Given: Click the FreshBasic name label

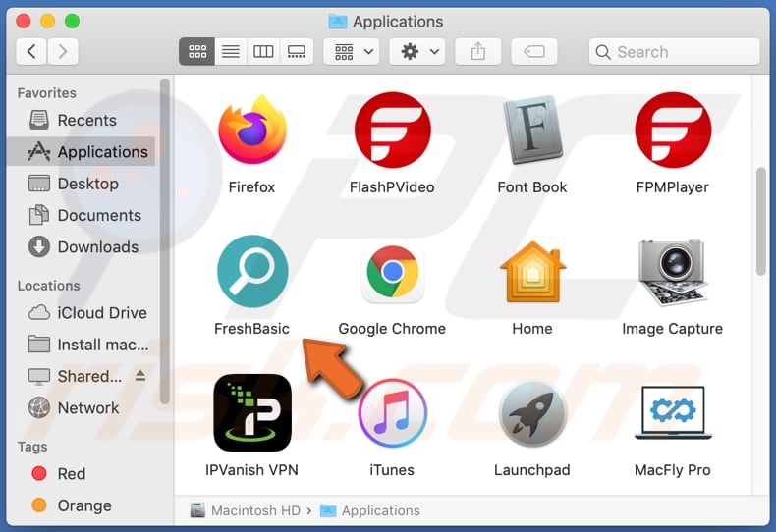Looking at the screenshot, I should pyautogui.click(x=251, y=328).
